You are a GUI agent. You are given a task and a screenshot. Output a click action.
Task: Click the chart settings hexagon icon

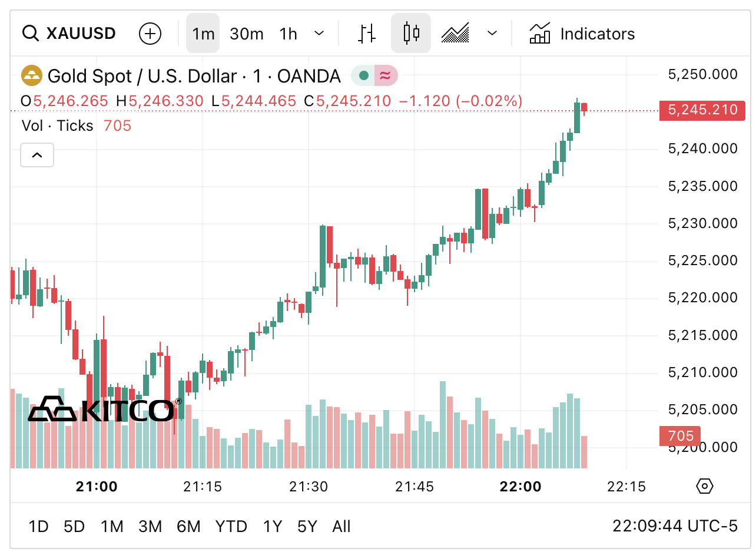705,486
